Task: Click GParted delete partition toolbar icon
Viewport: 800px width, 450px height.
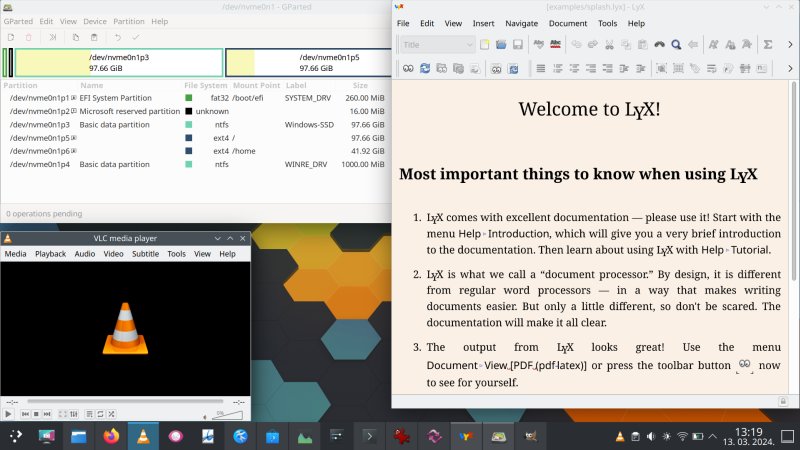Action: 29,37
